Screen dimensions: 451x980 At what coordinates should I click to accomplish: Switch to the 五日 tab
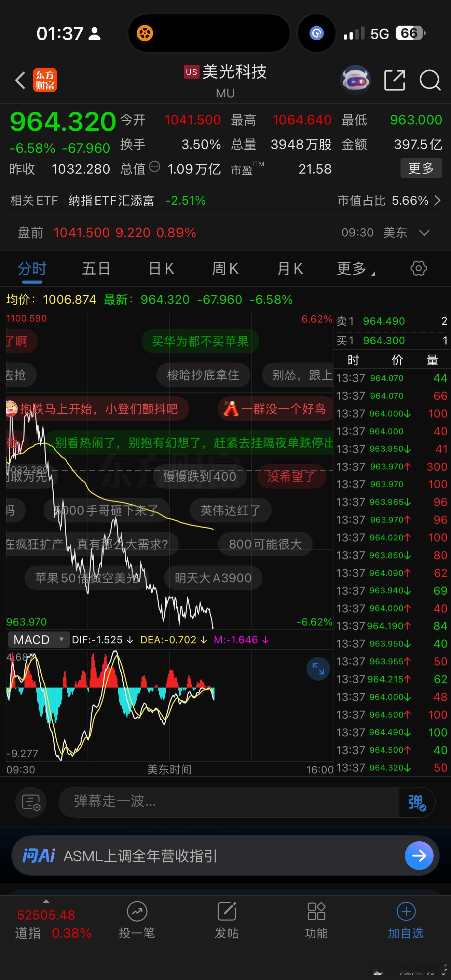96,269
